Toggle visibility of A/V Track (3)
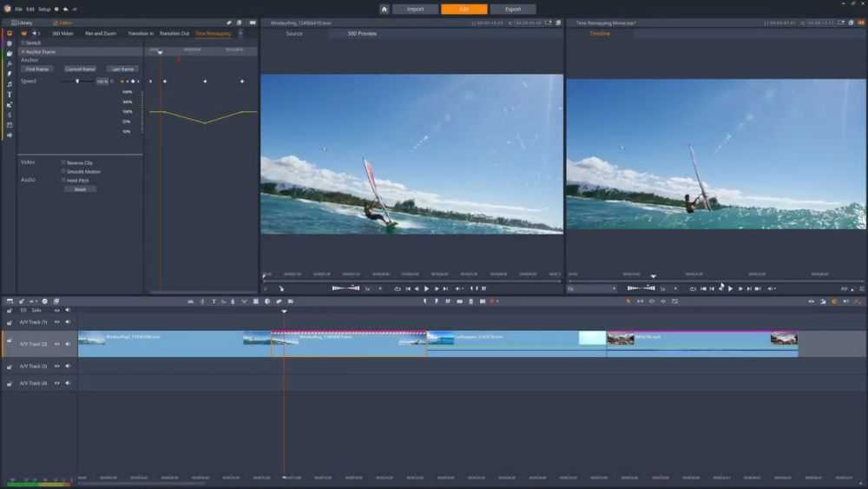The height and width of the screenshot is (489, 868). click(57, 367)
